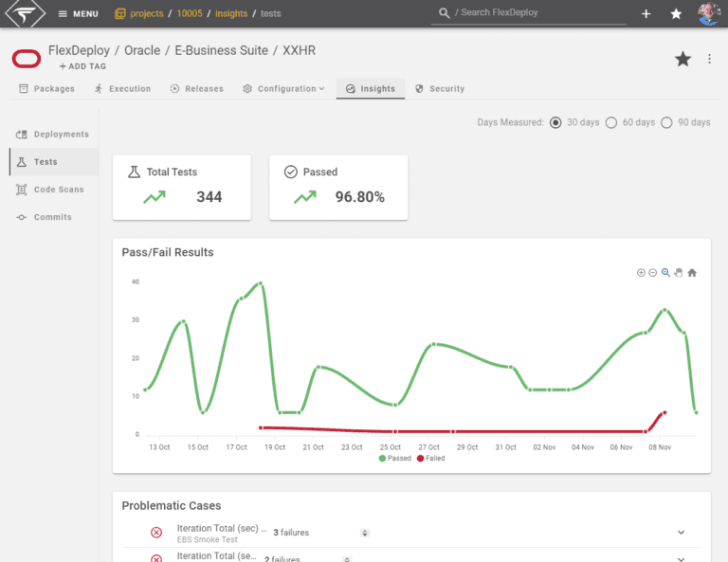Viewport: 728px width, 562px height.
Task: Expand the 3 failures problematic case row
Action: tap(681, 533)
